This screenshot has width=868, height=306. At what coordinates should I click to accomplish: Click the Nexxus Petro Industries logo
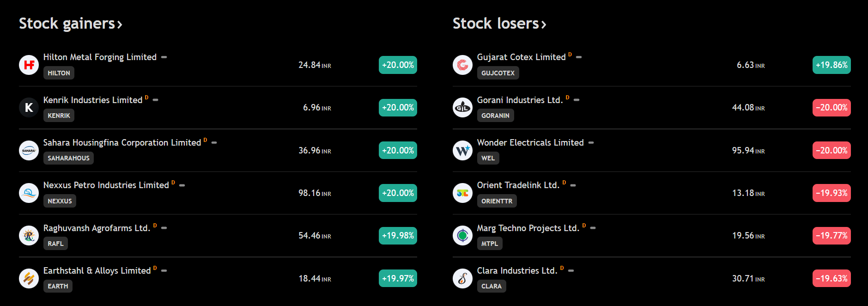tap(29, 193)
